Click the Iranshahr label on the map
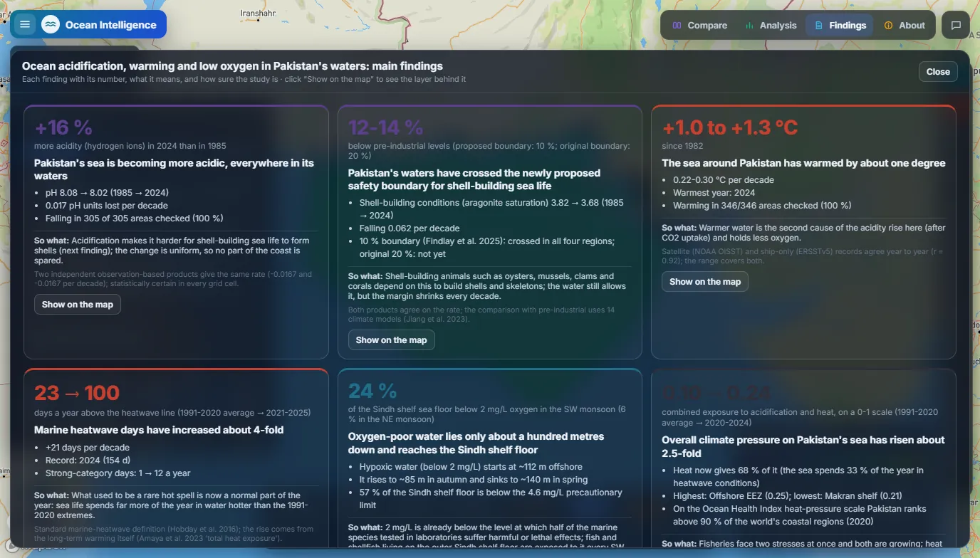The image size is (980, 558). 259,13
